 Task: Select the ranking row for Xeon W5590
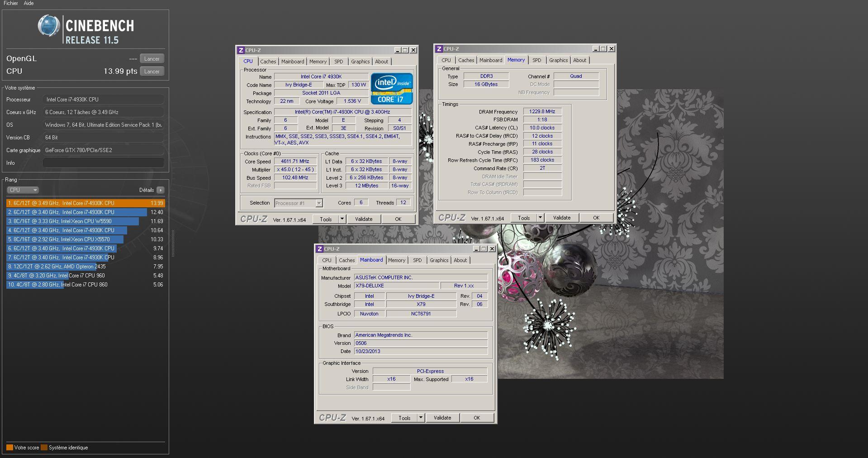tap(85, 221)
